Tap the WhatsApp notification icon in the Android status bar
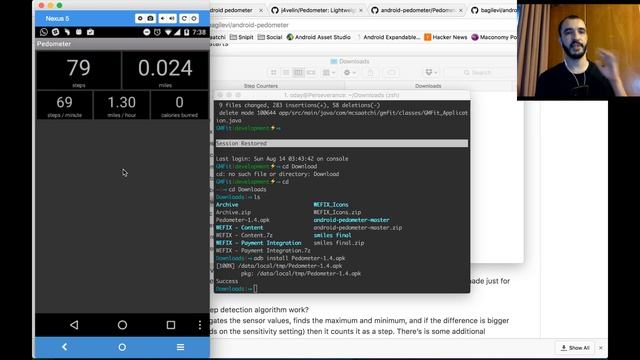 click(x=44, y=32)
